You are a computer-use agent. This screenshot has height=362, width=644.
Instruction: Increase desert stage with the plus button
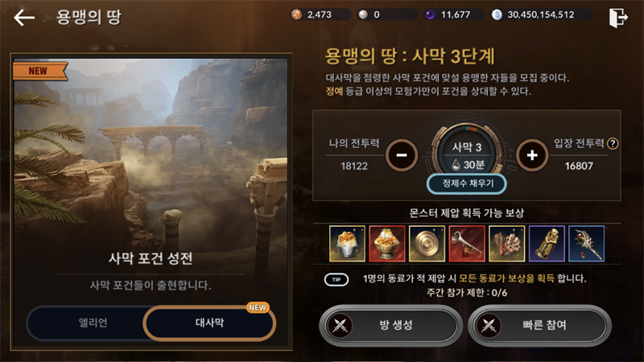[x=532, y=155]
